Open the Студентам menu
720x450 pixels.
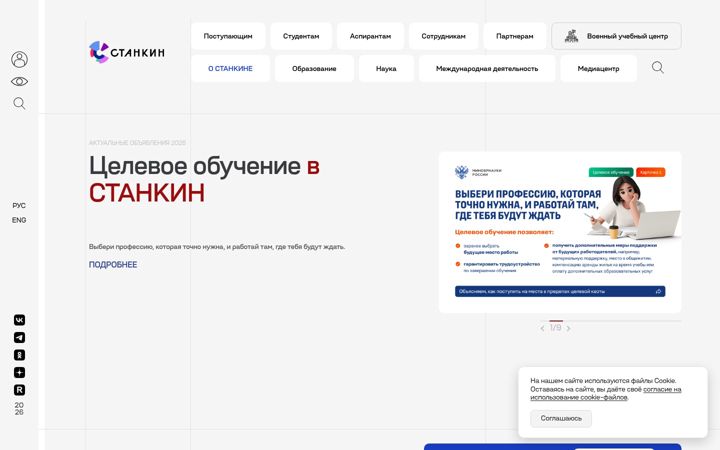click(301, 36)
